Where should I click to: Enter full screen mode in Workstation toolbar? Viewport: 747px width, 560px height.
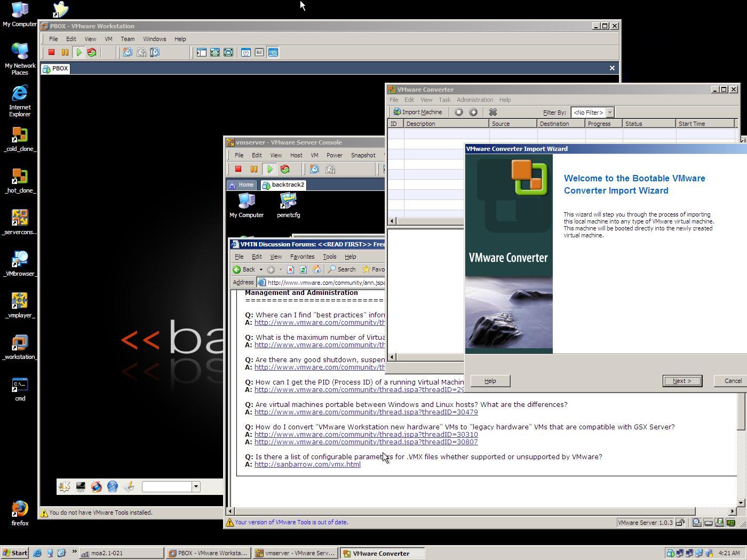(214, 52)
